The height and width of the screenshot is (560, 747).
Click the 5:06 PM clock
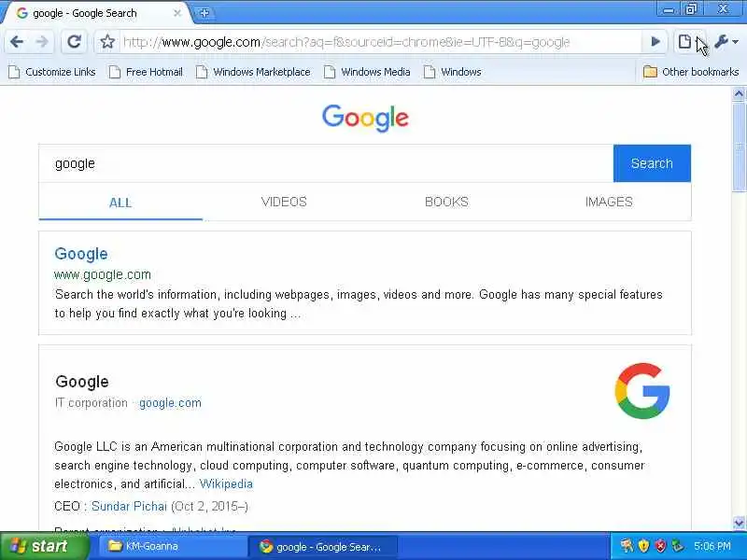712,546
